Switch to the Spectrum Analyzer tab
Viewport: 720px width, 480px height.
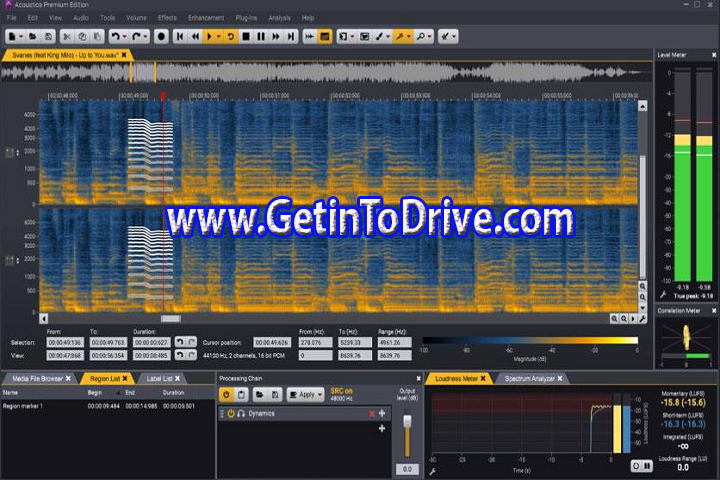(529, 378)
